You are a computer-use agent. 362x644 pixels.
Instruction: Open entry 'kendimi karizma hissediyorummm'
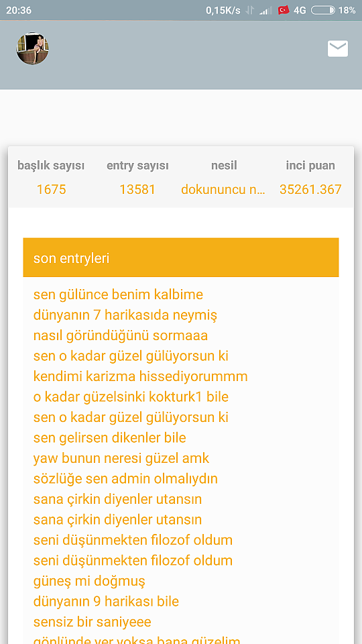coord(140,376)
